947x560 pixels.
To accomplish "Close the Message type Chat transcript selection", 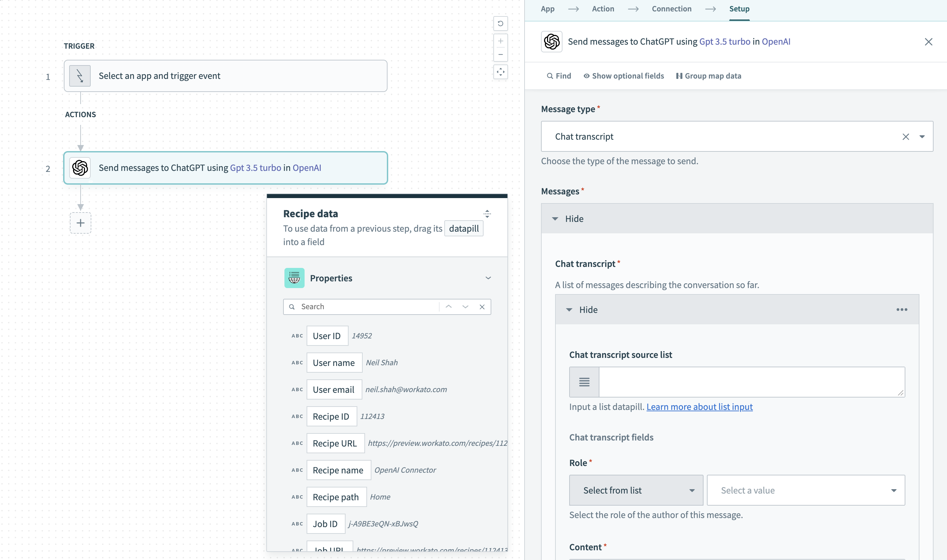I will (x=906, y=137).
